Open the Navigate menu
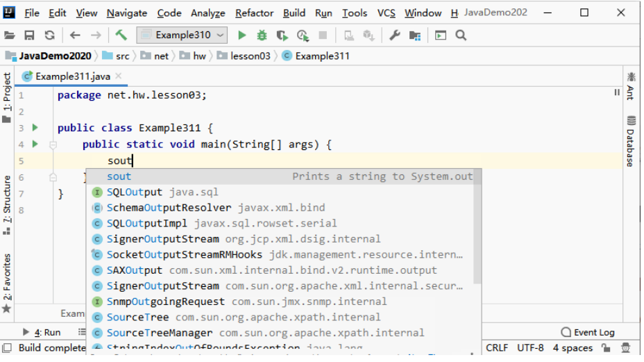 tap(127, 13)
